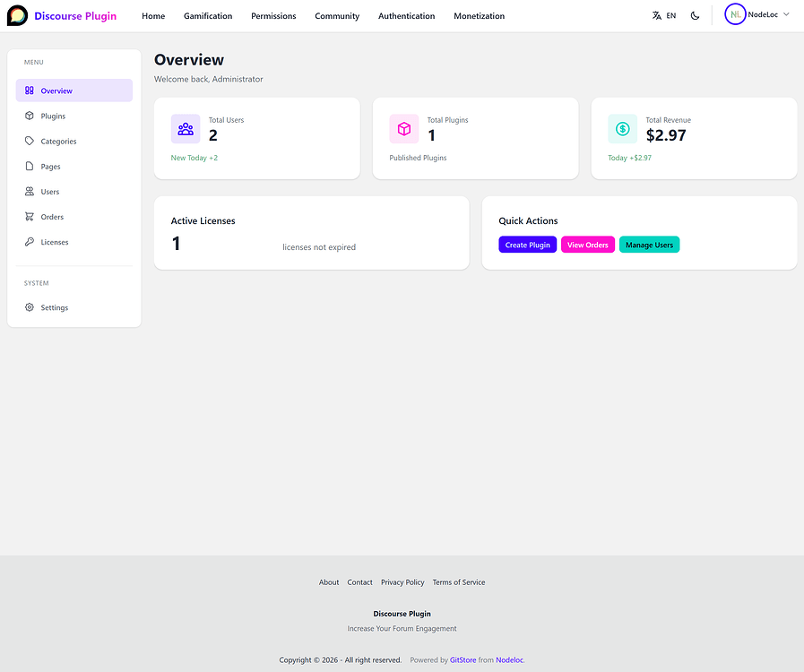Expand the NodeLoc account dropdown chevron

(786, 14)
